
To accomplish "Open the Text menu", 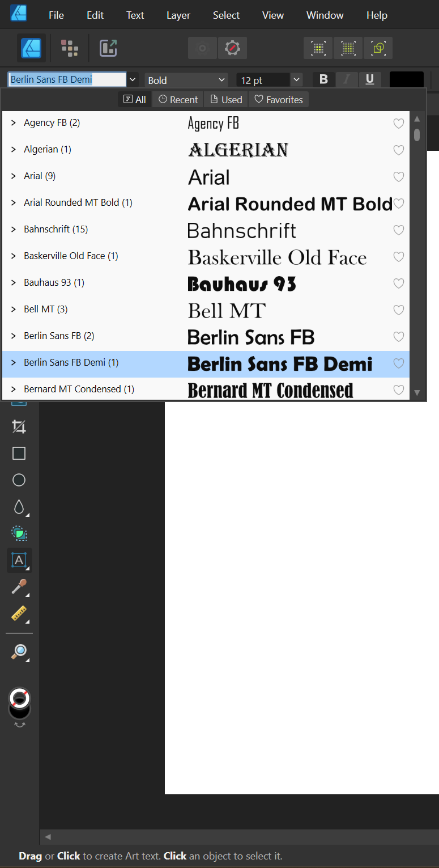I will 135,15.
